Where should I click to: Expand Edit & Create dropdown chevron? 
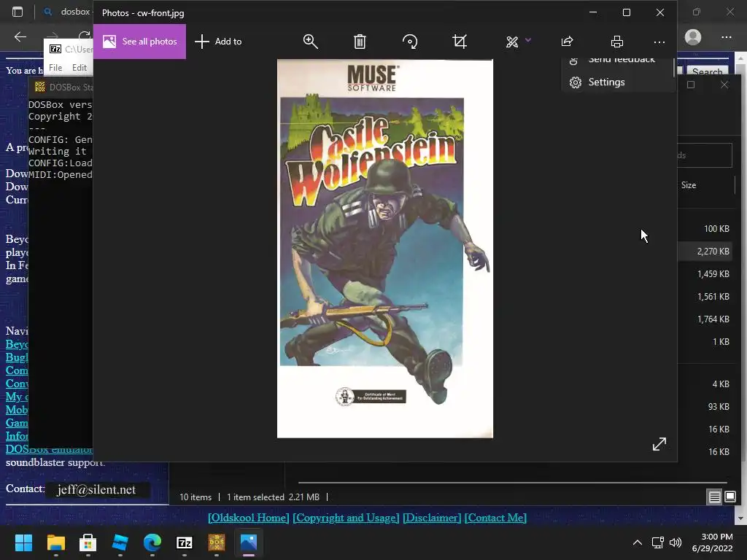528,40
